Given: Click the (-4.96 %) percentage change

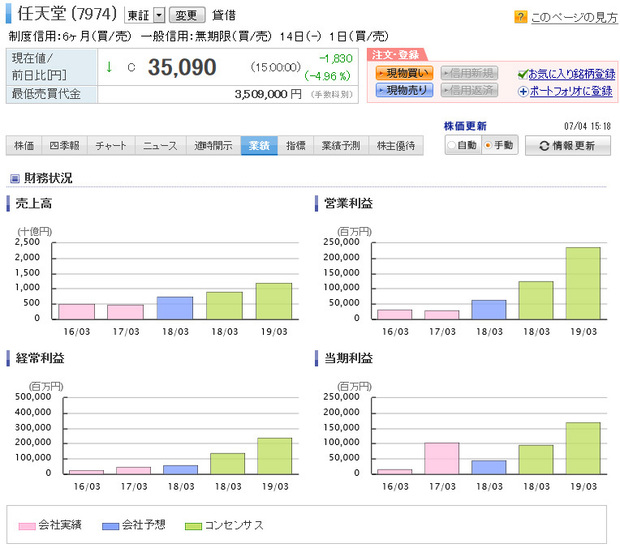Looking at the screenshot, I should 328,76.
